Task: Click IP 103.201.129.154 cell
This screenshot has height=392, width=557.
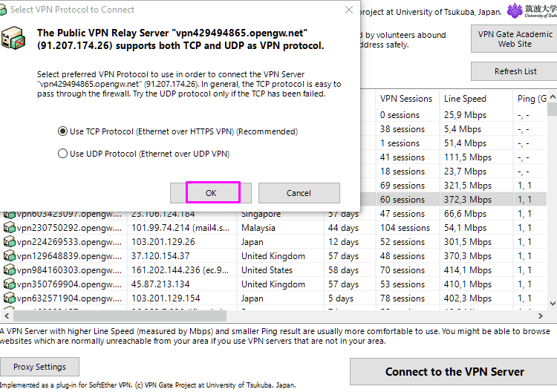Action: (x=166, y=298)
